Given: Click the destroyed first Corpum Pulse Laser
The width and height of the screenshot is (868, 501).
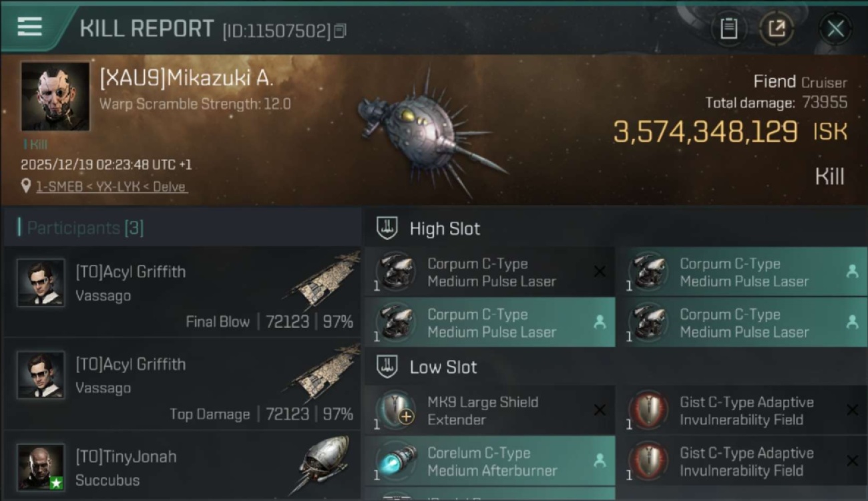Looking at the screenshot, I should (x=489, y=273).
